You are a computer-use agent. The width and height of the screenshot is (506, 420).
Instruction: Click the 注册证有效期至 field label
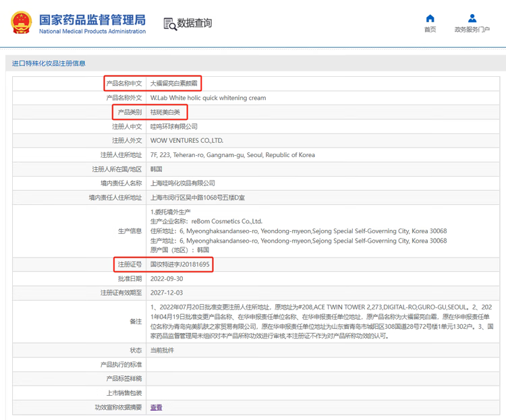pos(121,293)
